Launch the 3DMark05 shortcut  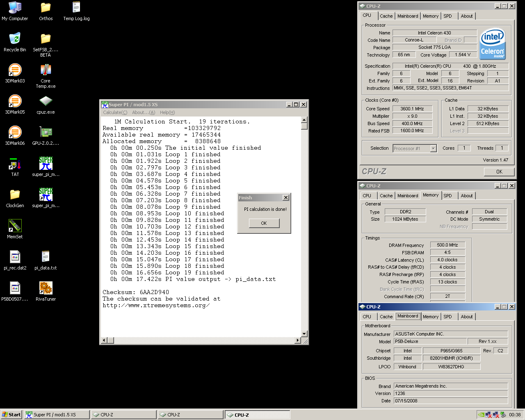pos(15,105)
